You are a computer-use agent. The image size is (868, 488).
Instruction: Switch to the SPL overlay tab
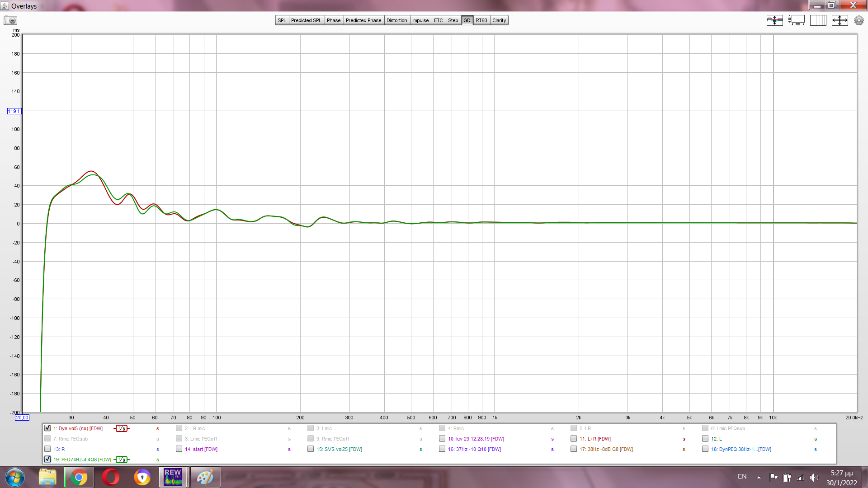[x=282, y=20]
